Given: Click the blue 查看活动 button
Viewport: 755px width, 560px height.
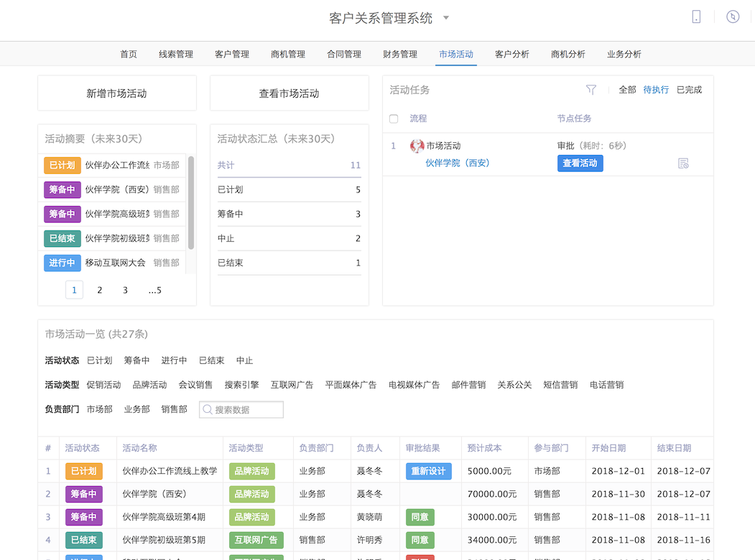Looking at the screenshot, I should (x=580, y=163).
